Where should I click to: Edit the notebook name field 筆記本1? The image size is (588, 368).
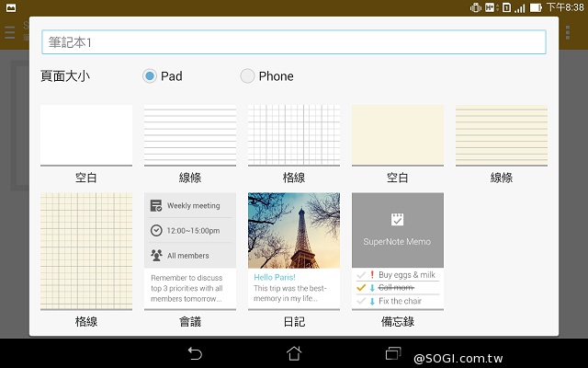click(294, 42)
